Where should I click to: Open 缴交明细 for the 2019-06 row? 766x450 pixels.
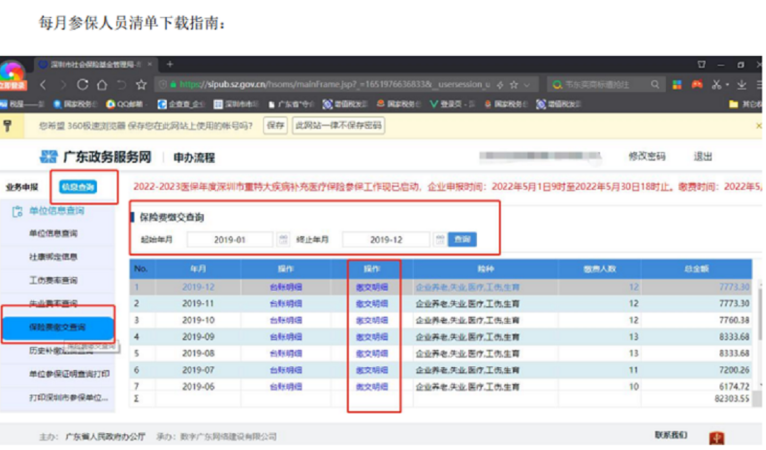(372, 386)
